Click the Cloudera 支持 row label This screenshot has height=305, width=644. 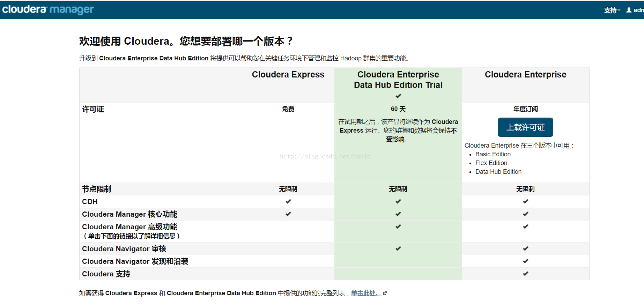coord(106,274)
